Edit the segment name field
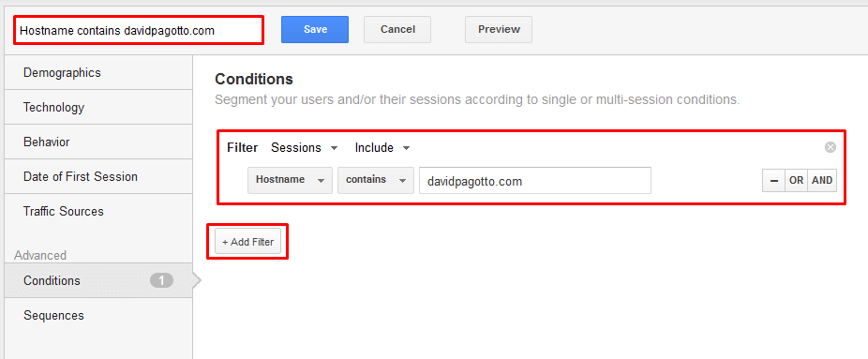The height and width of the screenshot is (359, 868). pyautogui.click(x=139, y=30)
